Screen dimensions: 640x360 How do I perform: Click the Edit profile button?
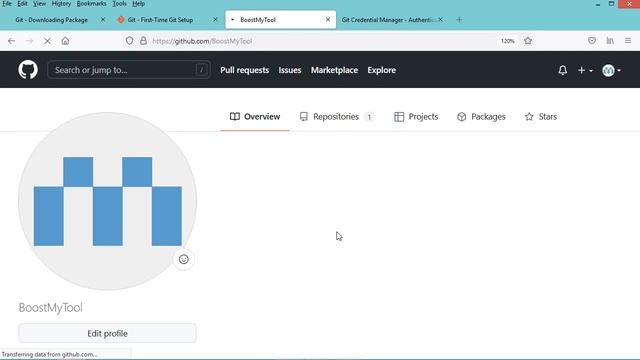[107, 333]
